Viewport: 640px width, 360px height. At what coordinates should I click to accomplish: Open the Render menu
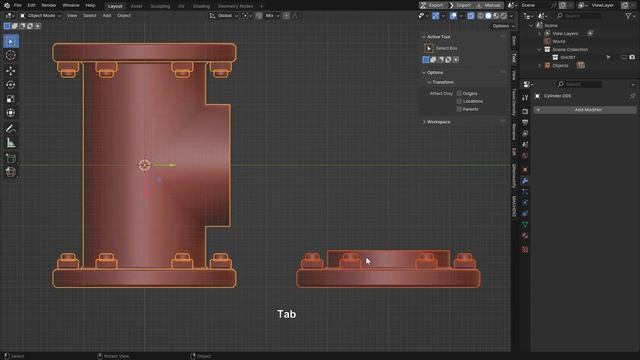[x=49, y=5]
